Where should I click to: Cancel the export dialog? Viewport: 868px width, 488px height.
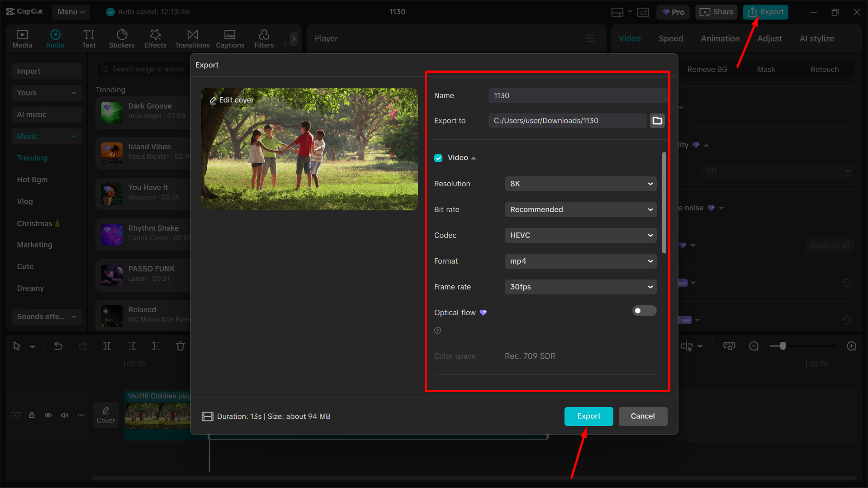pos(643,416)
